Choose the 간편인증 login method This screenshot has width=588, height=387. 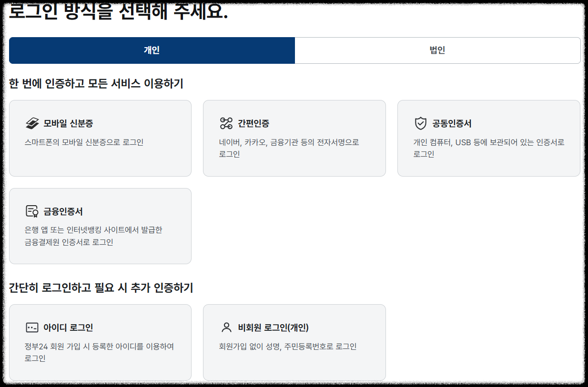point(294,138)
